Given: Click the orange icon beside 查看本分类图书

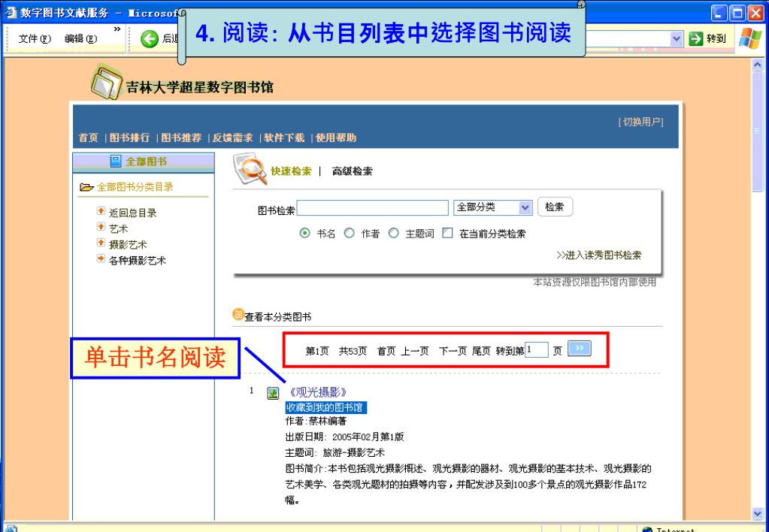Looking at the screenshot, I should [x=238, y=314].
